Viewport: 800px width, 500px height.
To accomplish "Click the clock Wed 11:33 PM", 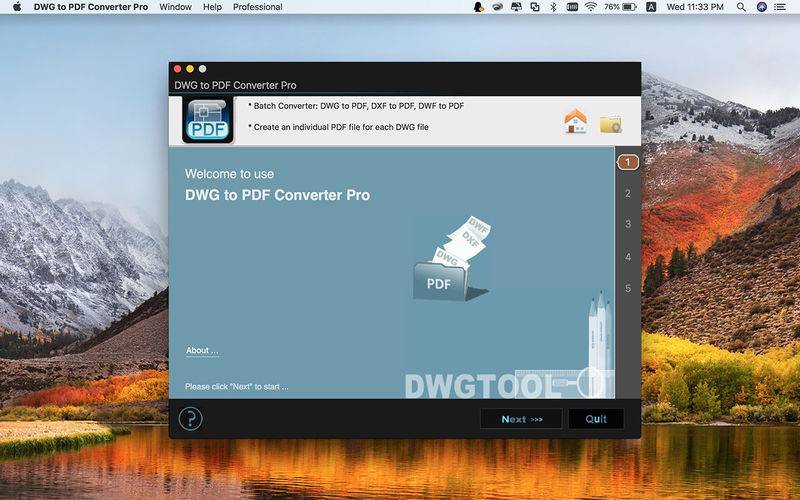I will (695, 7).
